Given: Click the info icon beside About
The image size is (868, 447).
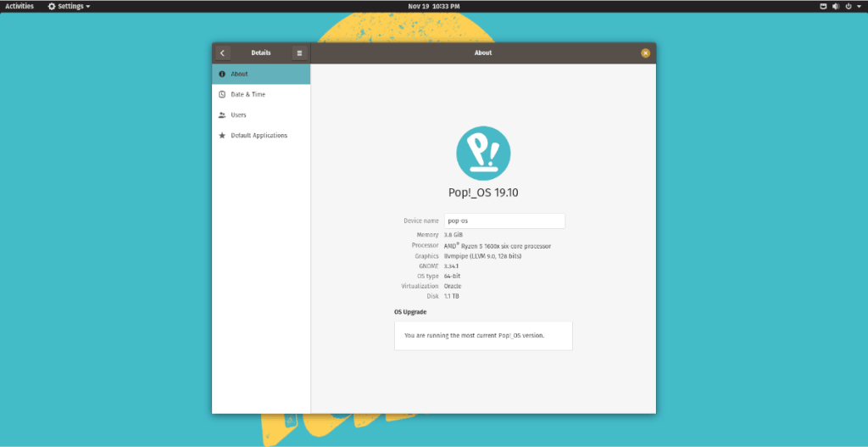Looking at the screenshot, I should coord(222,74).
